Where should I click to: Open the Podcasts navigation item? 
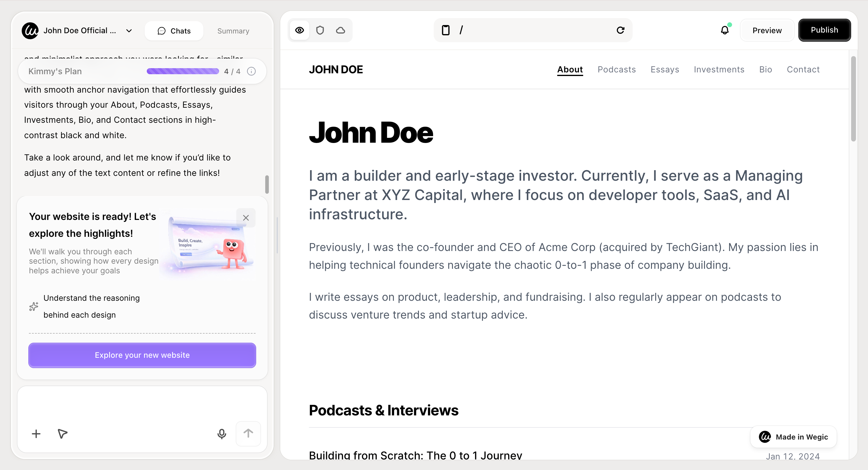click(616, 69)
